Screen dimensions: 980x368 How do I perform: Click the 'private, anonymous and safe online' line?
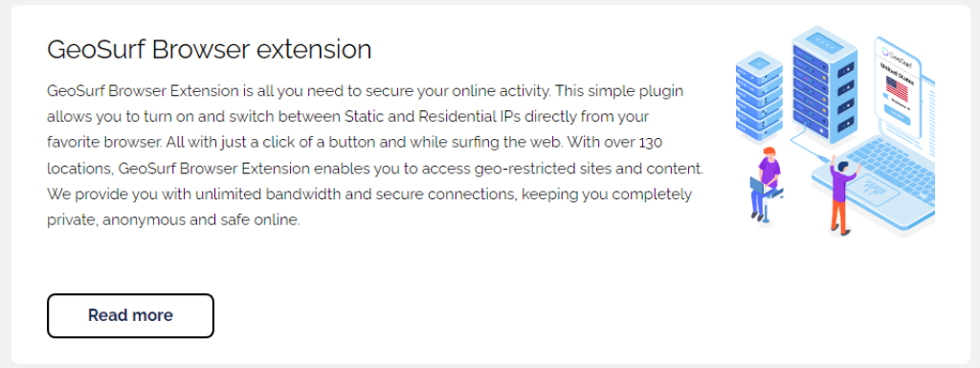[x=174, y=220]
